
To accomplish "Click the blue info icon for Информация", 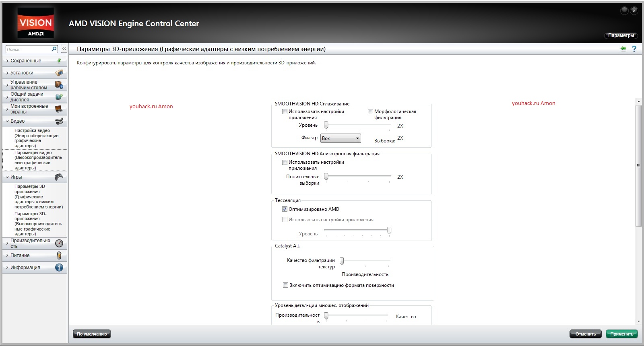I will click(x=59, y=268).
